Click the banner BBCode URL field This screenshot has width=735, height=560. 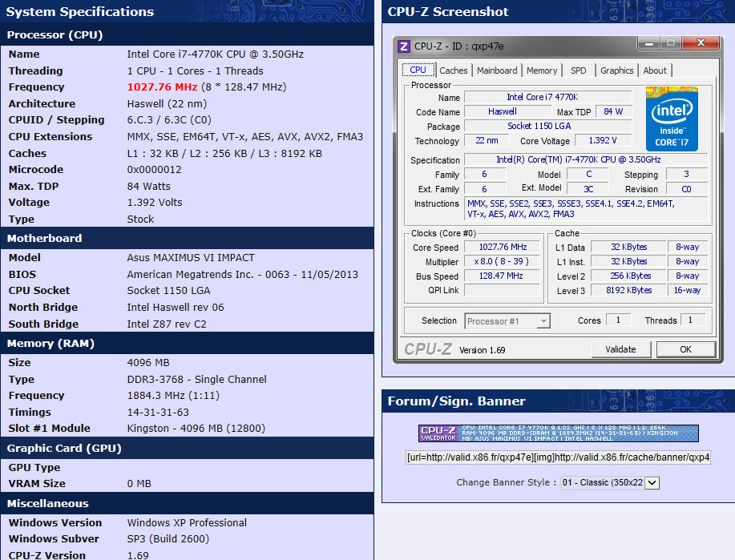tap(558, 457)
